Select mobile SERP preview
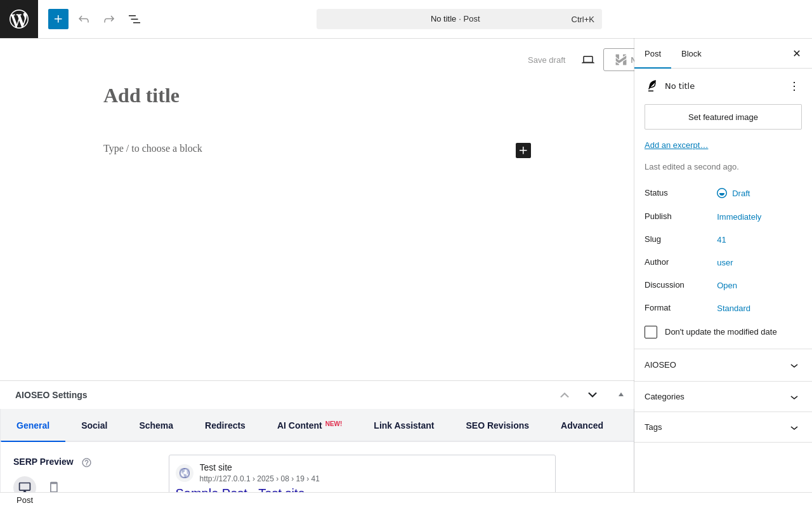The height and width of the screenshot is (508, 812). 54,487
